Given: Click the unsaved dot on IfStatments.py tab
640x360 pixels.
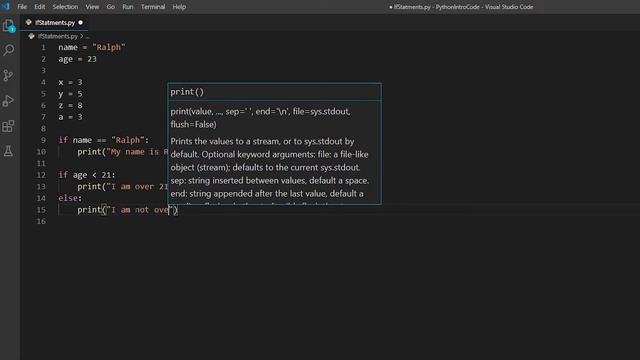Looking at the screenshot, I should coord(80,22).
